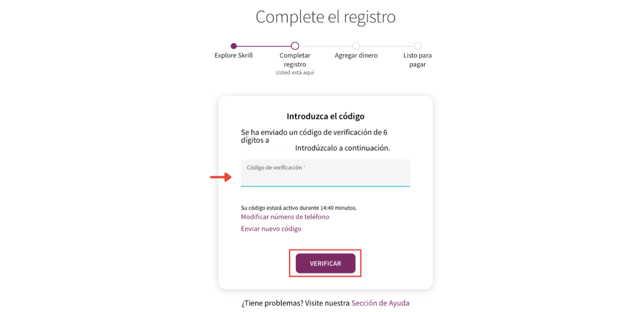Click the code active 14:40 minutes timer text
The width and height of the screenshot is (644, 312).
tap(299, 208)
